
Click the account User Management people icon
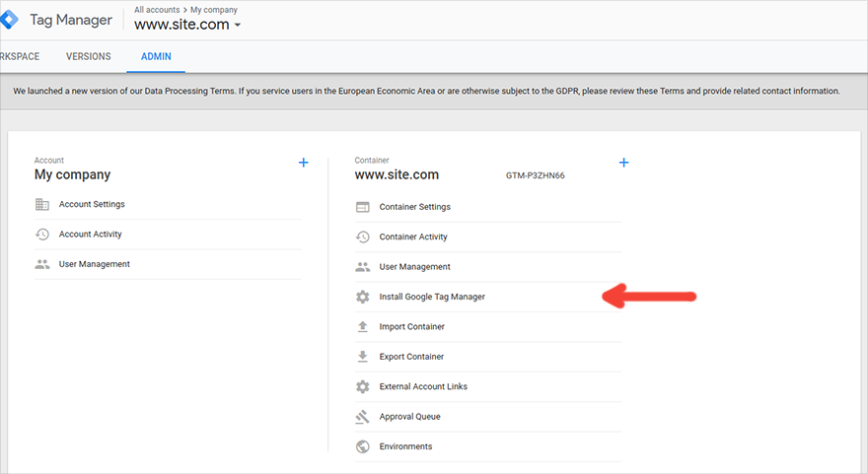(x=42, y=264)
